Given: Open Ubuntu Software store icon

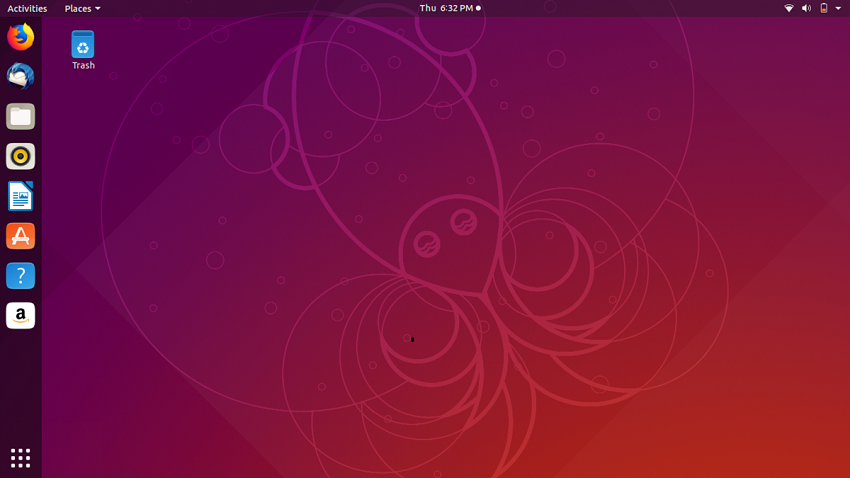Looking at the screenshot, I should point(20,236).
